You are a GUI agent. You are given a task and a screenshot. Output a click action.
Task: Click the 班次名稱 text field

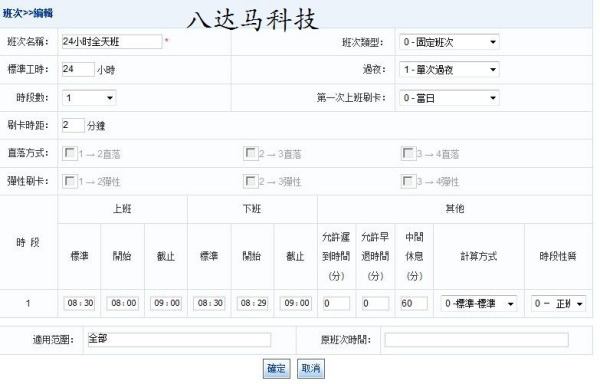coord(112,41)
